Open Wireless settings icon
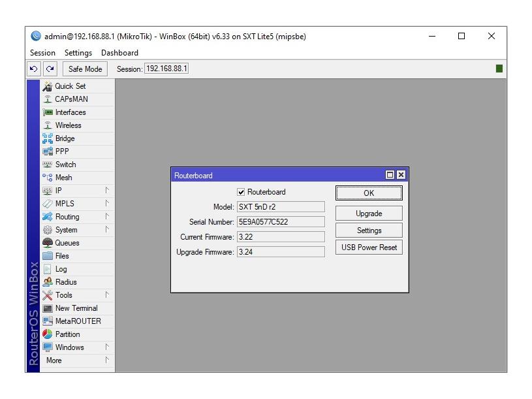This screenshot has height=399, width=532. point(48,125)
